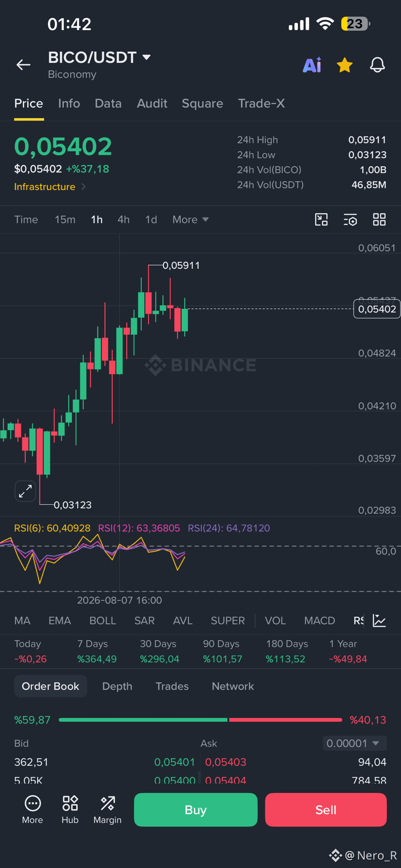Tap the RSI 60,0 level label

click(386, 551)
